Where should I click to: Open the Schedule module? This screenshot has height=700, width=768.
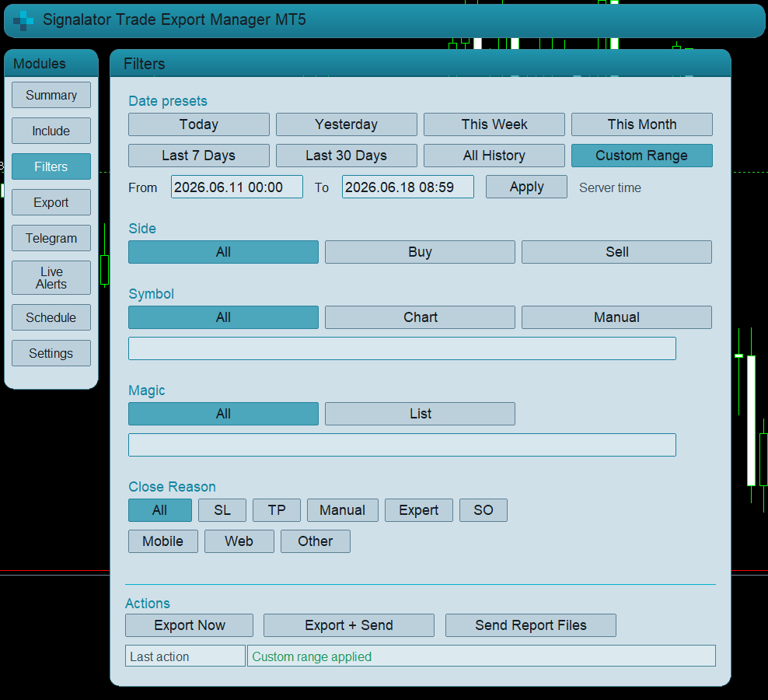click(51, 317)
